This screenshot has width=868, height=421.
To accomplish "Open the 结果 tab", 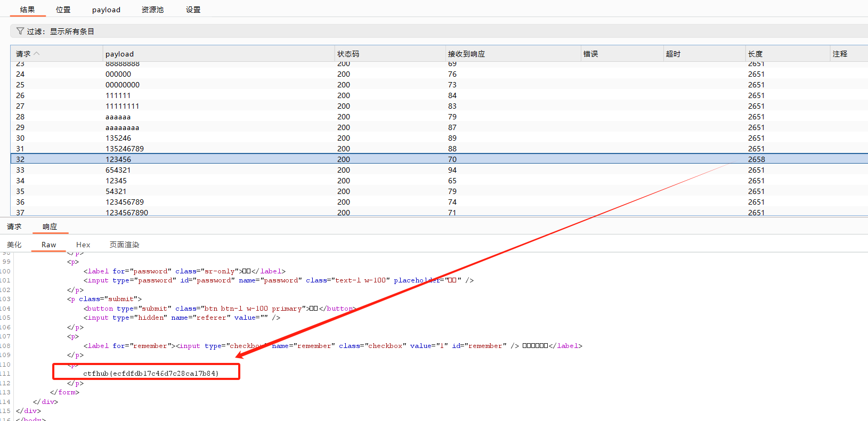I will coord(27,10).
